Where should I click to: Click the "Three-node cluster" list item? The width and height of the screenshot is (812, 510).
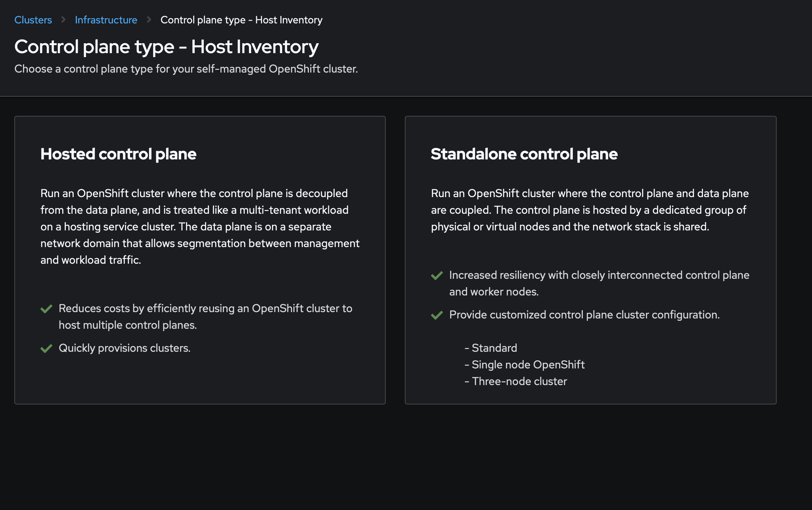coord(519,381)
